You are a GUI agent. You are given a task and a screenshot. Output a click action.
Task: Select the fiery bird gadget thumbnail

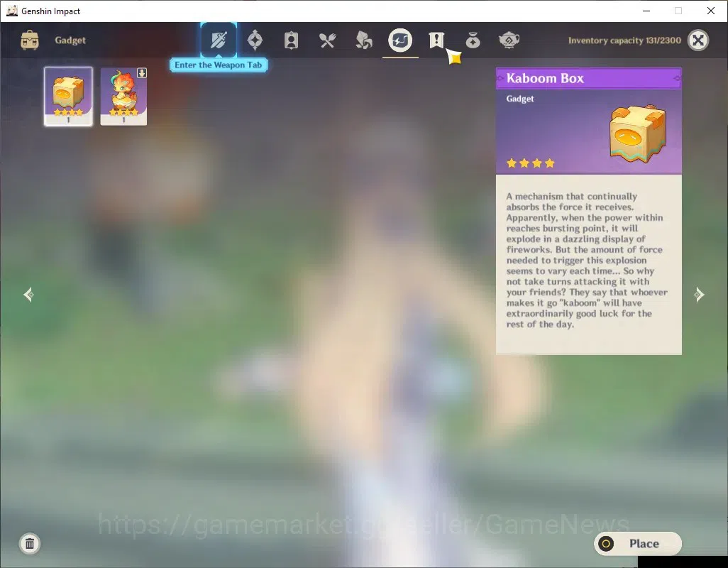click(x=123, y=96)
